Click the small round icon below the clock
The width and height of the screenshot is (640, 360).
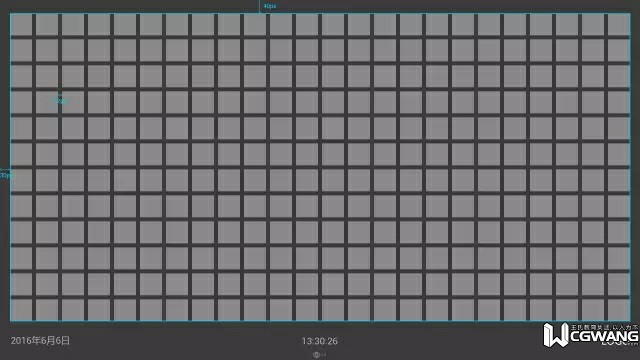[x=316, y=355]
